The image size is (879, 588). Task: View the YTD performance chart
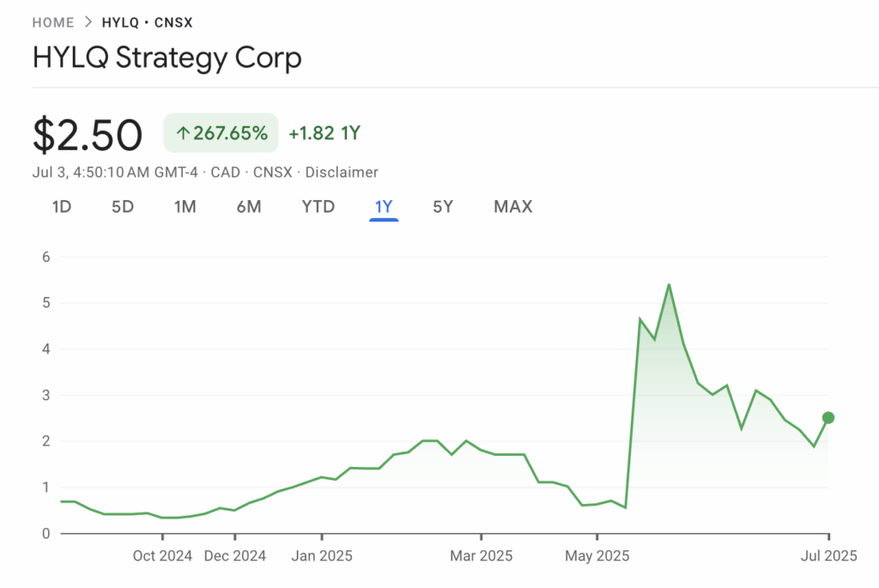point(318,207)
